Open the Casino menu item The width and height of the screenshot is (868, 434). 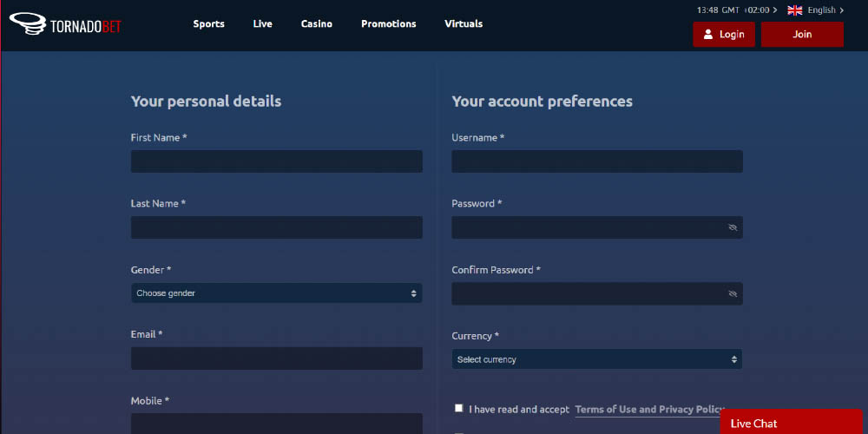[316, 24]
